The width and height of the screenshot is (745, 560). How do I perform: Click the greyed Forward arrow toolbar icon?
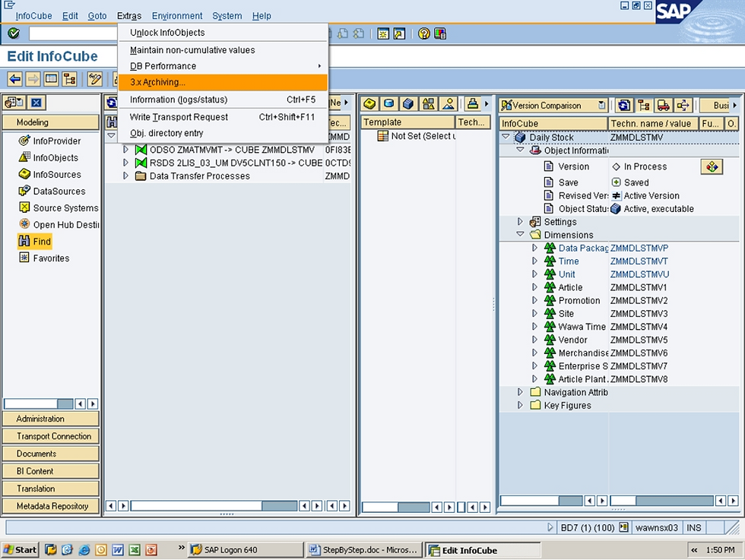(x=33, y=79)
